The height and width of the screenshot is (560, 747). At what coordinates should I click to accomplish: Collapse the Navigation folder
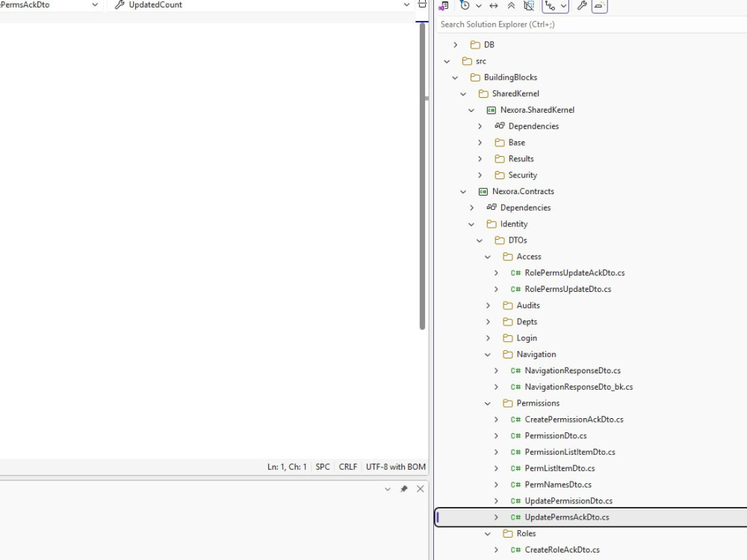[487, 354]
